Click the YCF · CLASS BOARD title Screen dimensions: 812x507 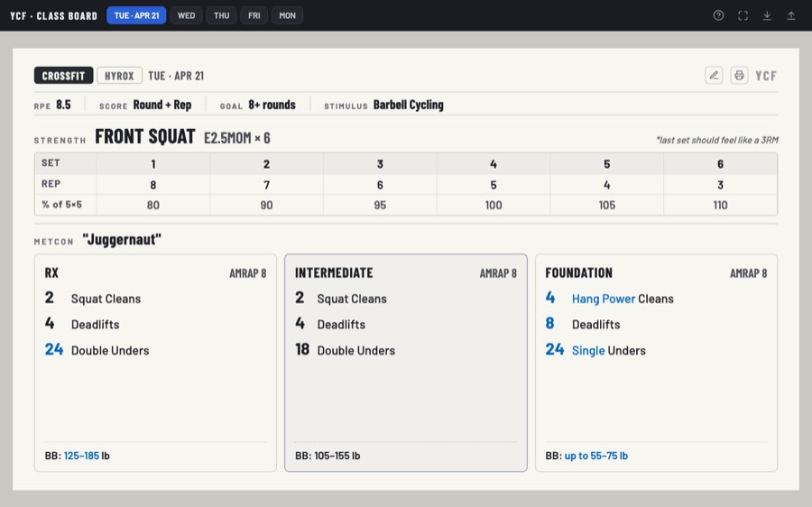[53, 16]
